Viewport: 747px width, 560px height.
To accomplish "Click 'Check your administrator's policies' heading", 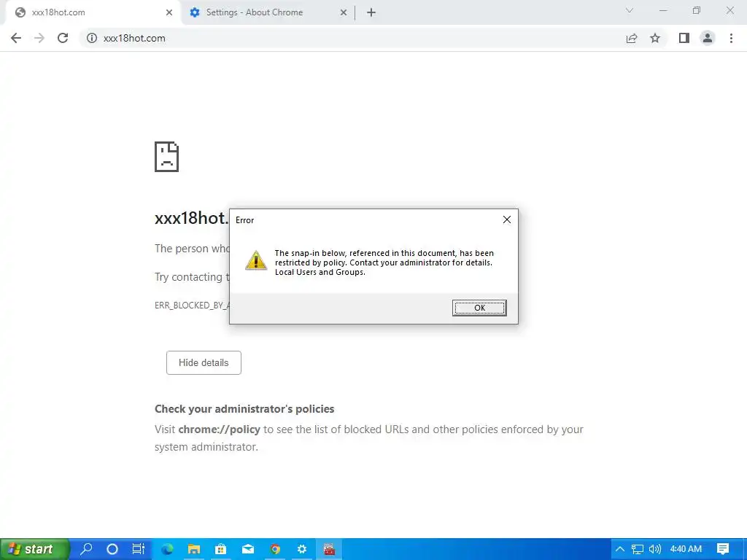I will [244, 409].
